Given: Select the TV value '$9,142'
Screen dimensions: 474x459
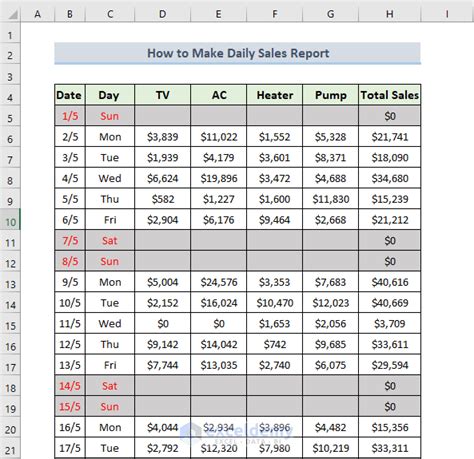Looking at the screenshot, I should (x=163, y=344).
